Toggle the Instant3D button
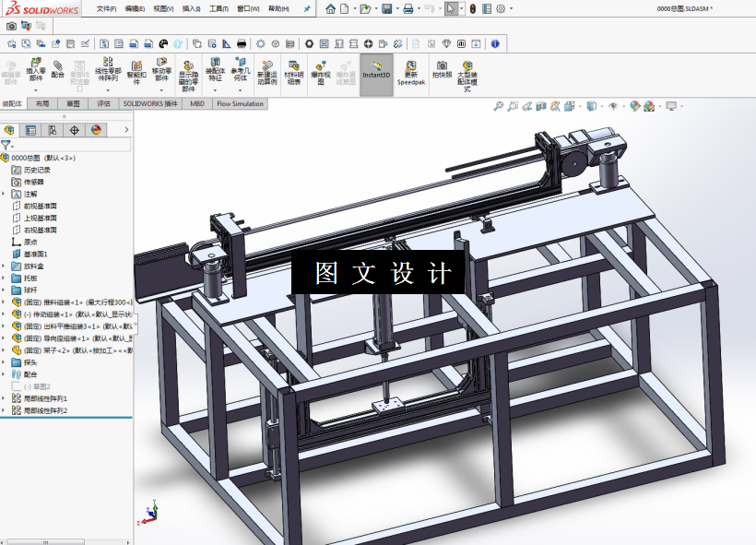Image resolution: width=756 pixels, height=545 pixels. click(x=376, y=75)
